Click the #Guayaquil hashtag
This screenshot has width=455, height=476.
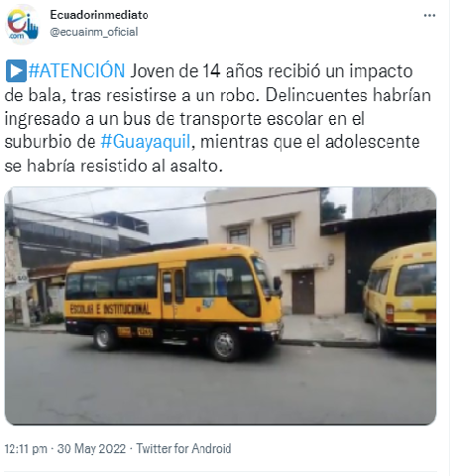click(x=146, y=142)
